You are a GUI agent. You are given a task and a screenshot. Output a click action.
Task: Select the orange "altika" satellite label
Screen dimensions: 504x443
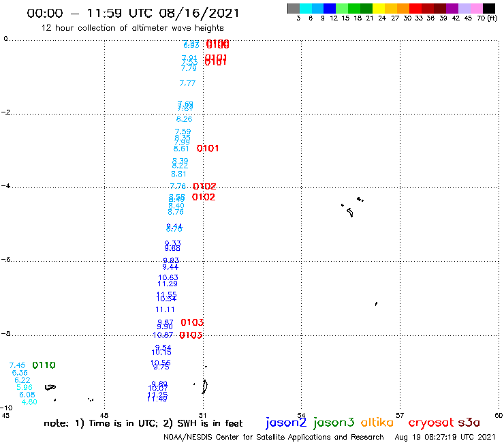coord(377,423)
